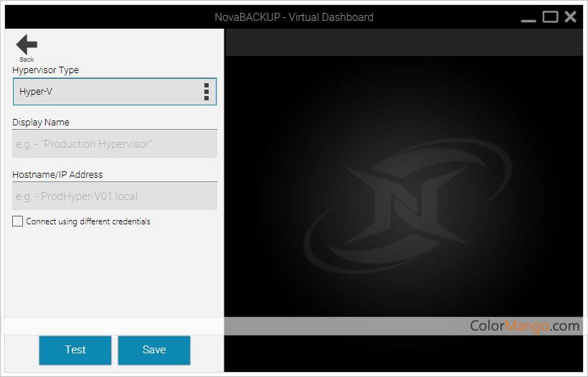Close the NovaBACKUP Virtual Dashboard window
588x377 pixels.
(x=570, y=17)
